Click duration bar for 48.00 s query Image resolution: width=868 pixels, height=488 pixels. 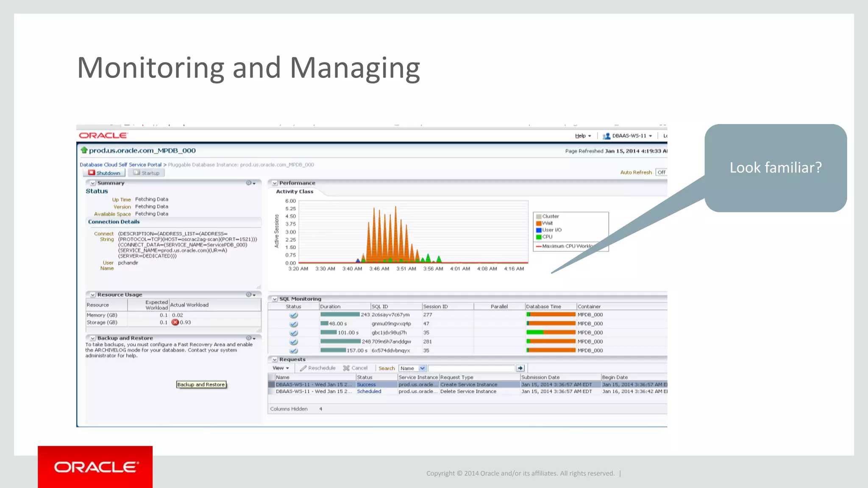point(324,324)
